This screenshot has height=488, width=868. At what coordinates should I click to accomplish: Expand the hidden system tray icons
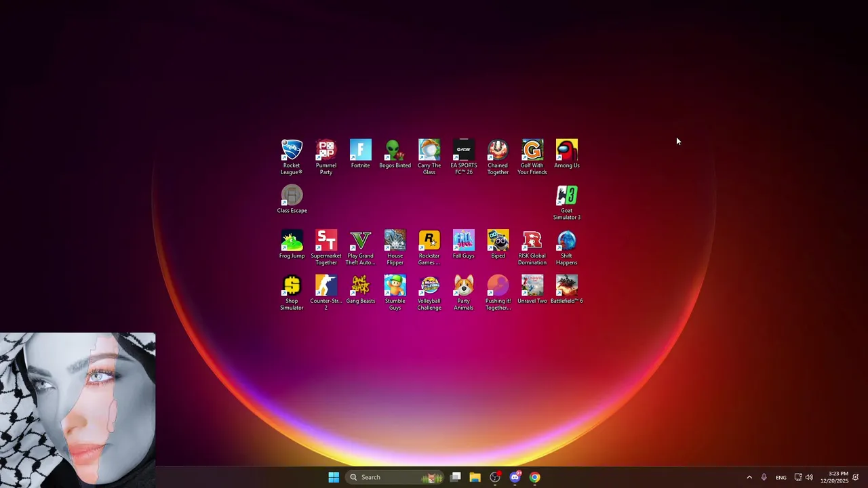749,477
